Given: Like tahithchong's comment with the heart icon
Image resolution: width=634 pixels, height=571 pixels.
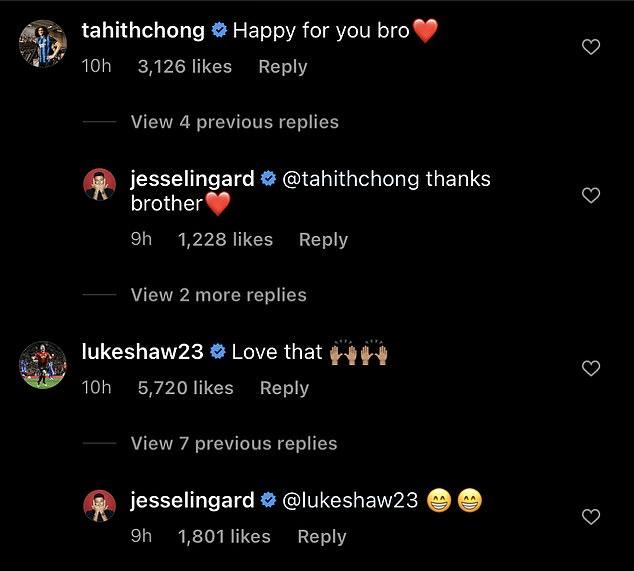Looking at the screenshot, I should coord(591,47).
